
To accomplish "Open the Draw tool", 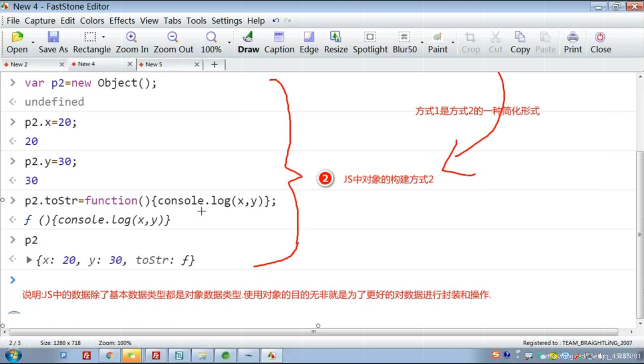I will click(x=248, y=42).
